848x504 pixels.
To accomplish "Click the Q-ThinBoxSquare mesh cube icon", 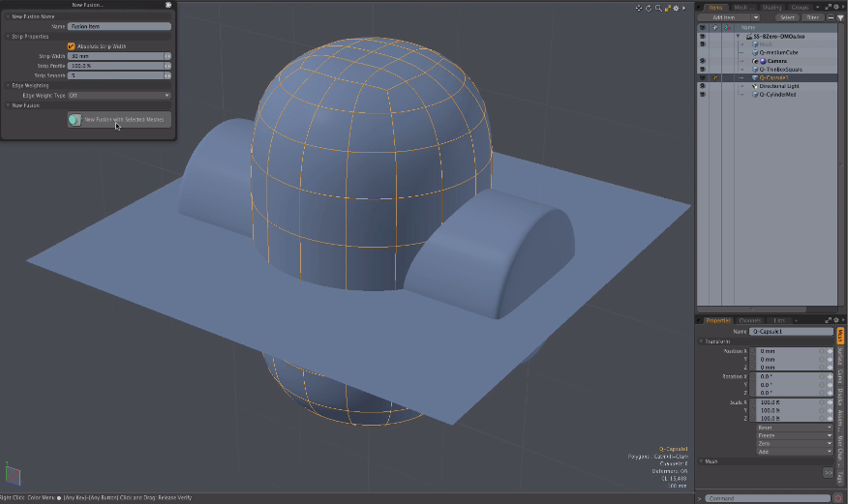I will (x=755, y=70).
